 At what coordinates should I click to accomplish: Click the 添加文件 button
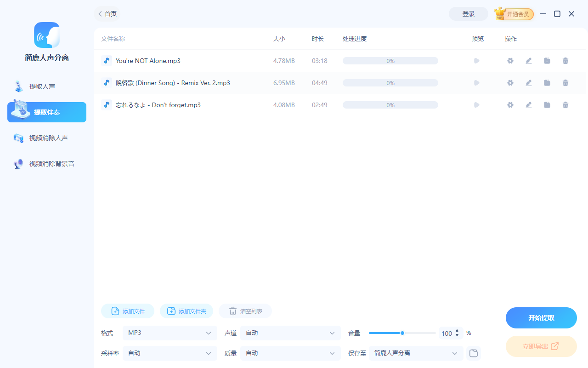128,311
